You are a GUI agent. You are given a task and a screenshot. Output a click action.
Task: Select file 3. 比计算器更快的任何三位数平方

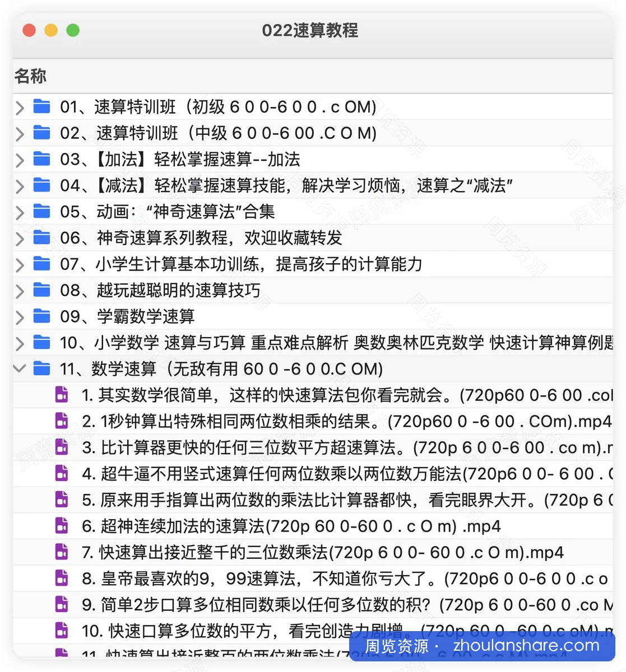pyautogui.click(x=347, y=447)
